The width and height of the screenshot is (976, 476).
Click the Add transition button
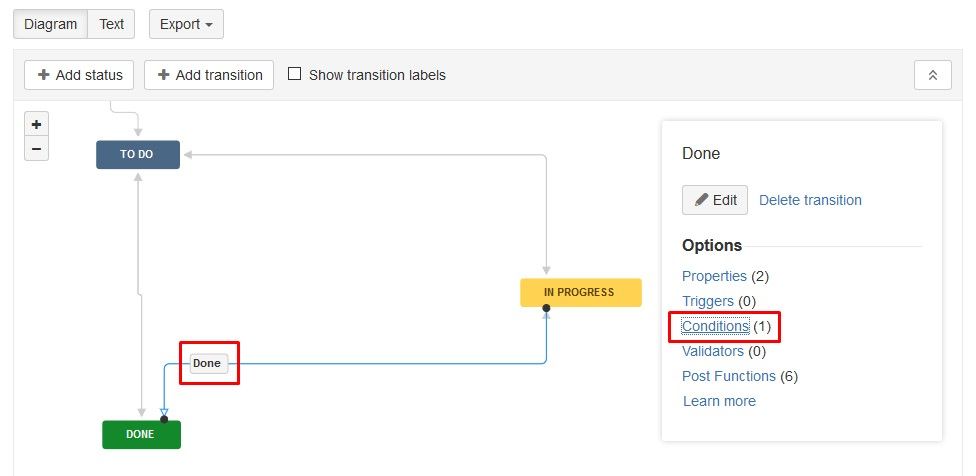point(209,75)
